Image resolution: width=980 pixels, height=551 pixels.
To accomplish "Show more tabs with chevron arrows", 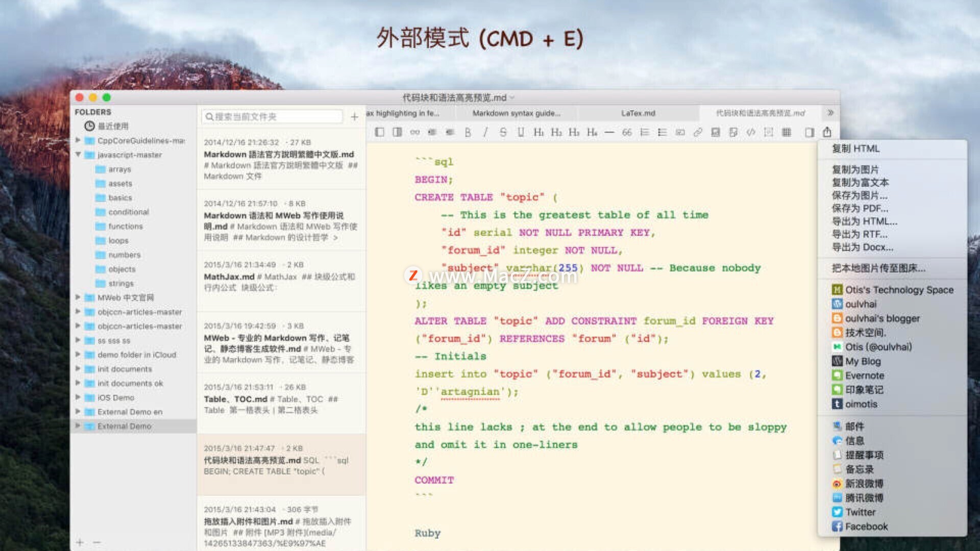I will 830,112.
